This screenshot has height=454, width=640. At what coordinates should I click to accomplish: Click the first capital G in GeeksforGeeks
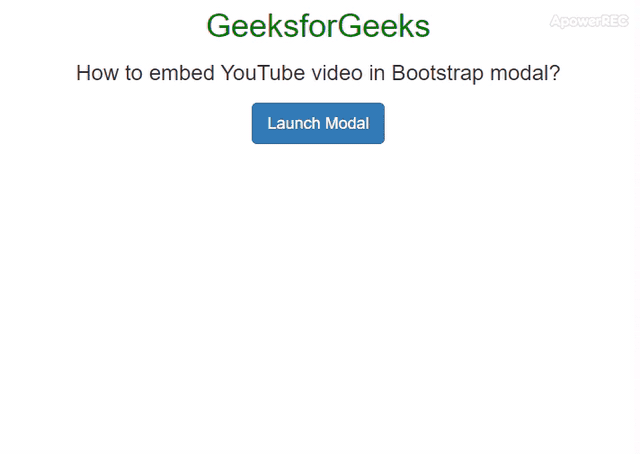217,26
